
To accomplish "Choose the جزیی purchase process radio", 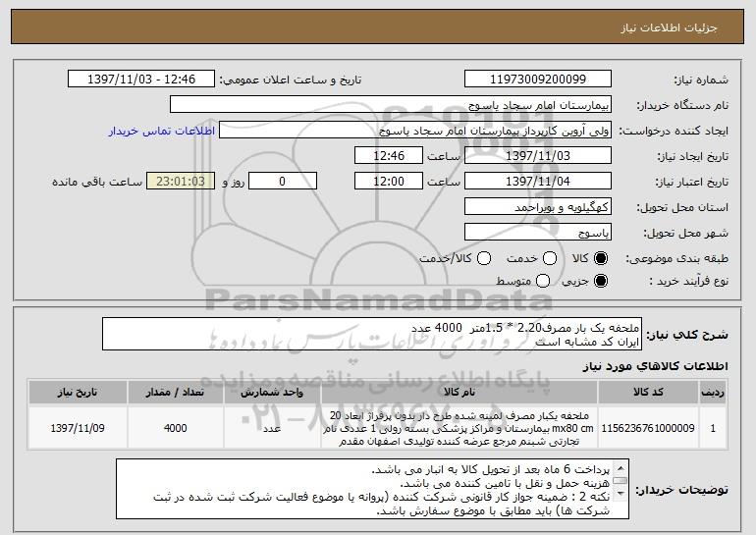I will coord(601,281).
